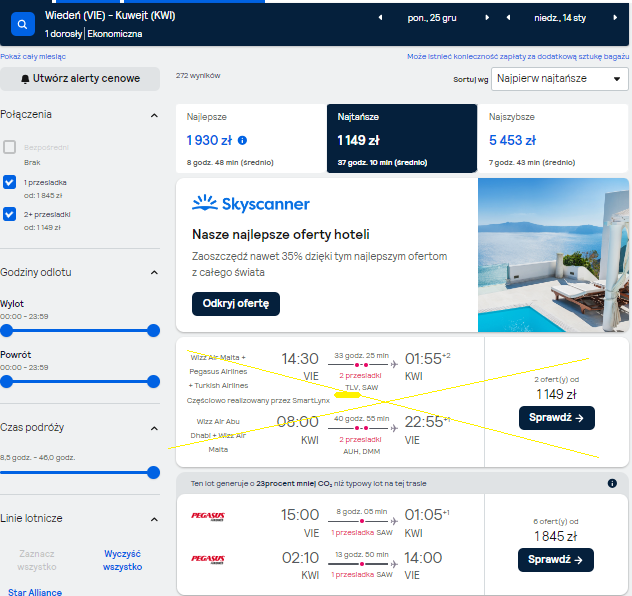This screenshot has height=596, width=632.
Task: Collapse the Godziny odlotu section
Action: [x=154, y=273]
